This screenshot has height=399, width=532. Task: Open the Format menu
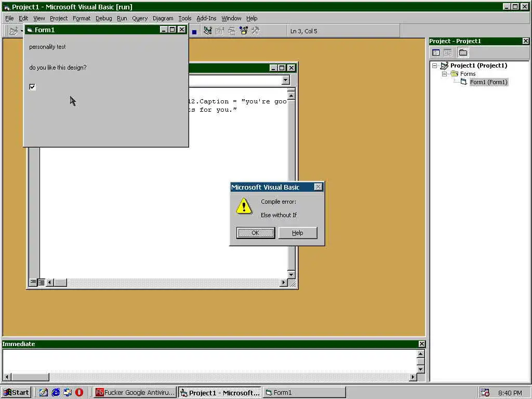point(82,18)
